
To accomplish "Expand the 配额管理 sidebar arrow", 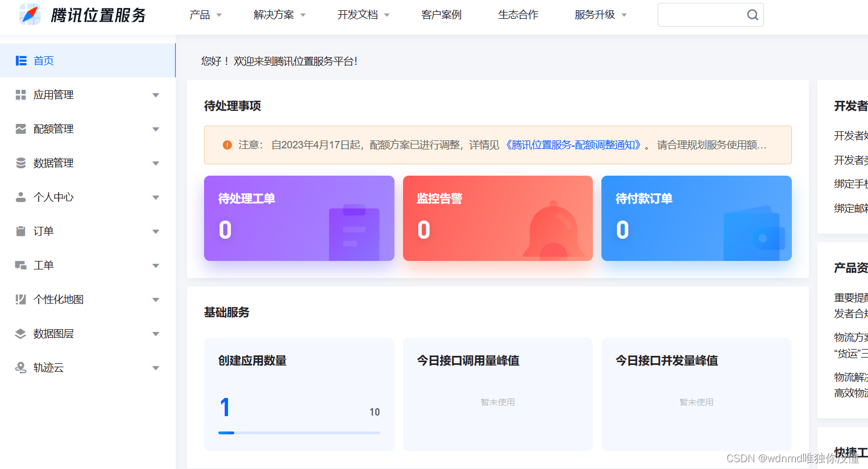I will point(156,130).
